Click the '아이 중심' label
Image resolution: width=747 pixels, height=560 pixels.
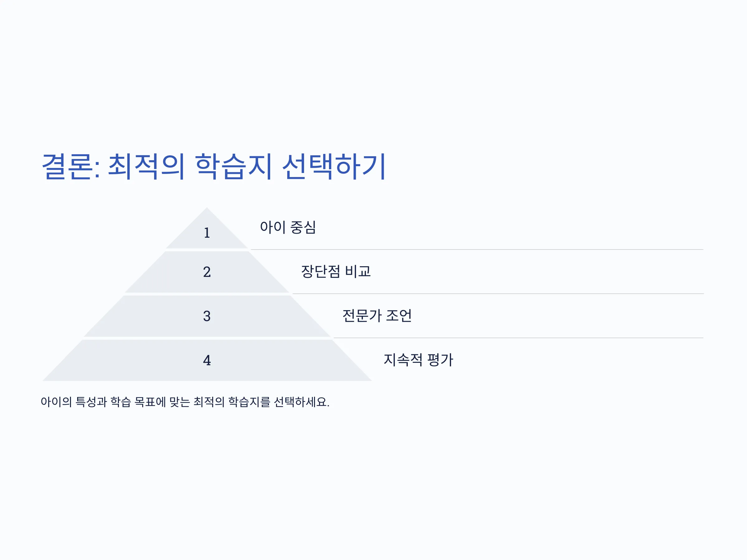(x=288, y=227)
